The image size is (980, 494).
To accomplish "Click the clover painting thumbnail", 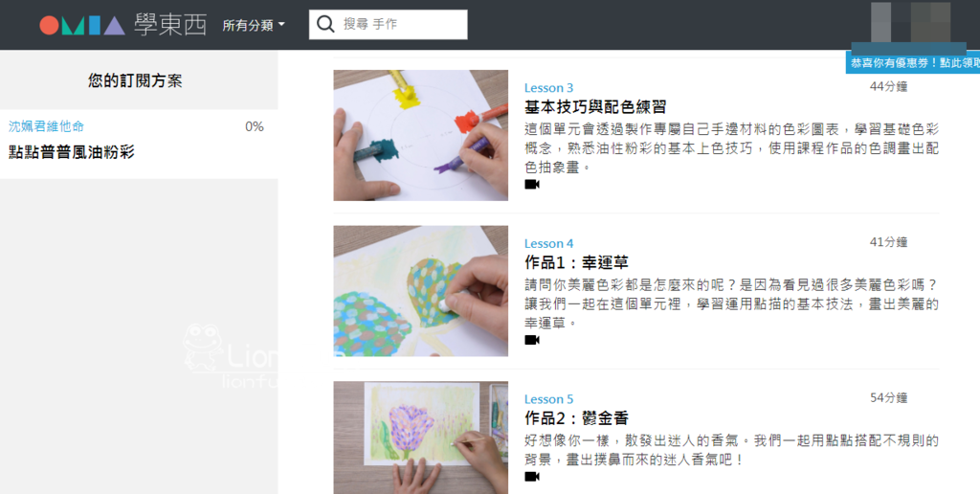I will click(x=421, y=291).
